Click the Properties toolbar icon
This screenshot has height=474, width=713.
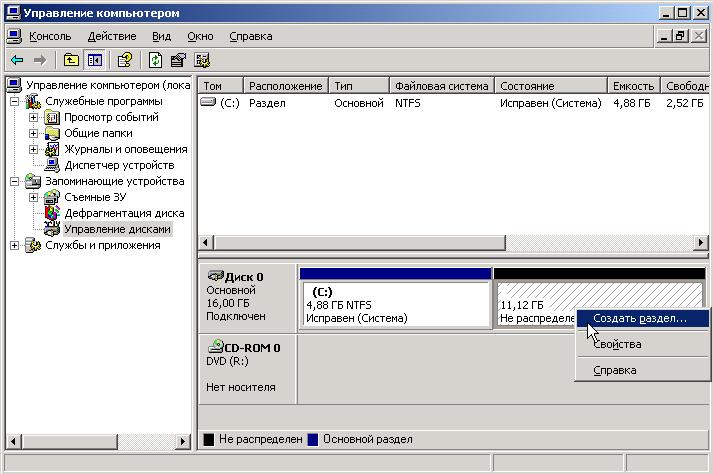tap(178, 60)
